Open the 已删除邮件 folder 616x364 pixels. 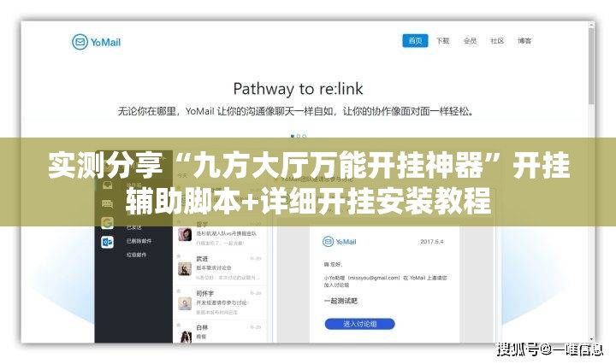(139, 241)
